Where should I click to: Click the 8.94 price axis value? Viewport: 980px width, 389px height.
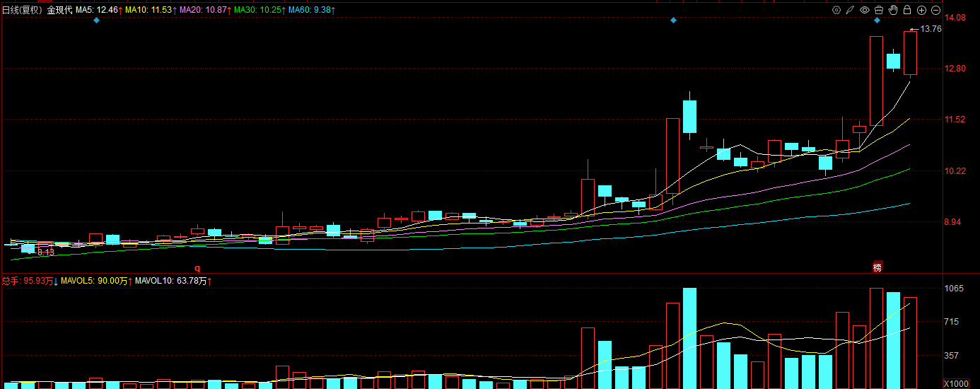954,222
